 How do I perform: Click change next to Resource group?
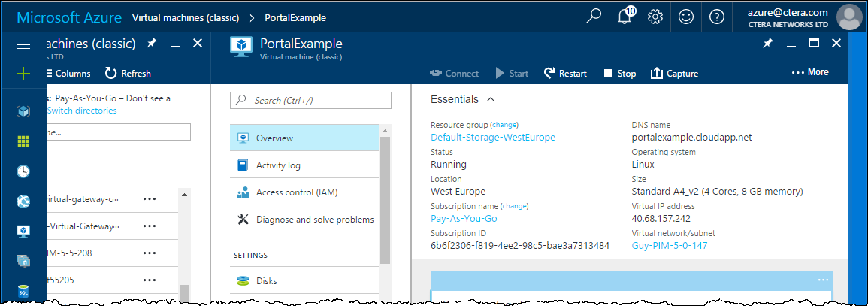pyautogui.click(x=504, y=125)
